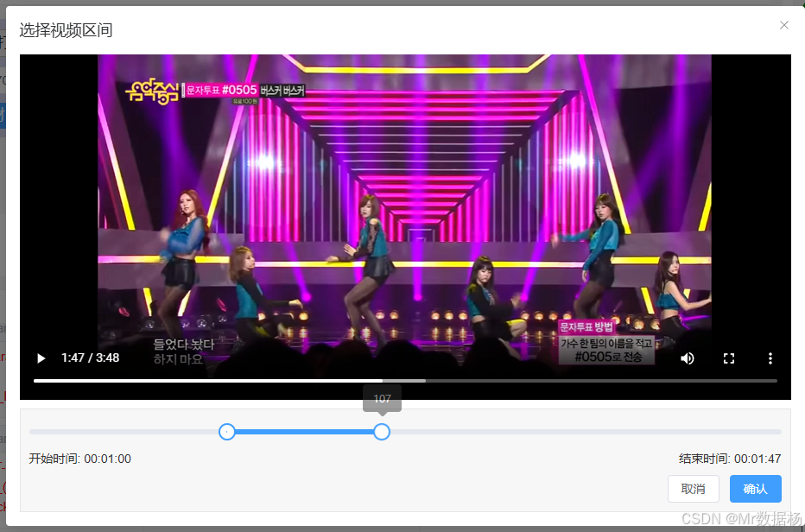Open the video's three-dot more options menu

[770, 358]
